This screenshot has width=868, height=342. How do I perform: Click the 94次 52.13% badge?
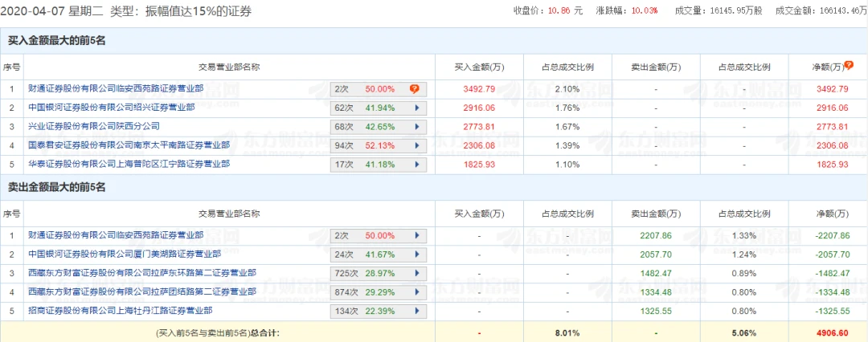pyautogui.click(x=379, y=145)
